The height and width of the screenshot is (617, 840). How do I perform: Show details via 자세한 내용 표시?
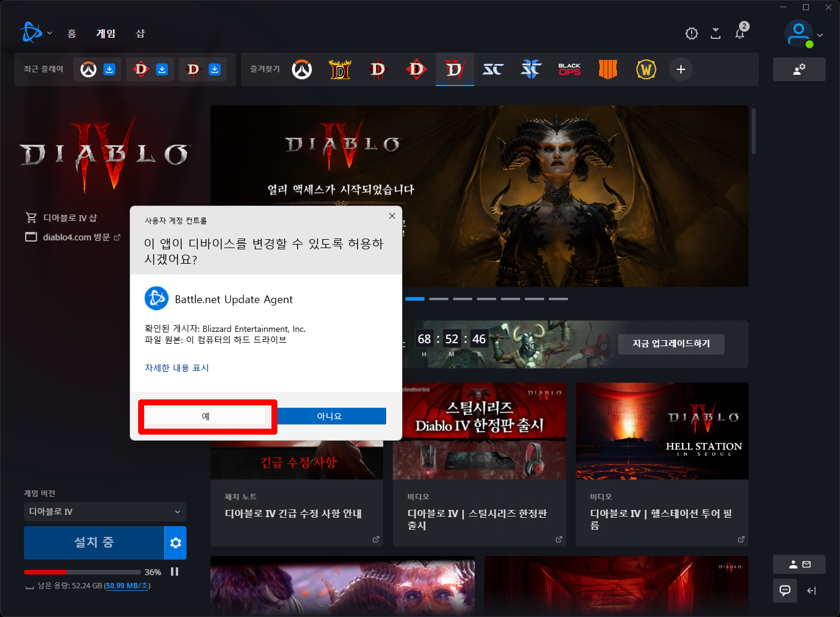[177, 368]
